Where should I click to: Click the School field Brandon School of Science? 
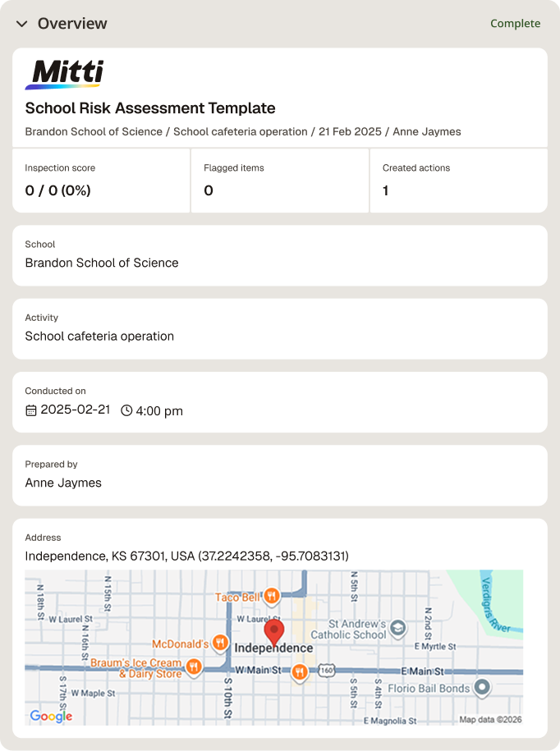(280, 256)
